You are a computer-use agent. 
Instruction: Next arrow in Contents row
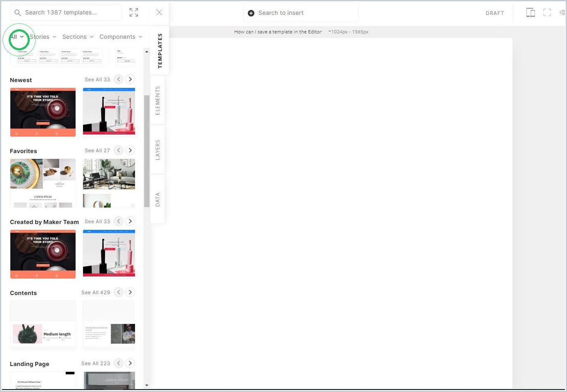(x=130, y=292)
